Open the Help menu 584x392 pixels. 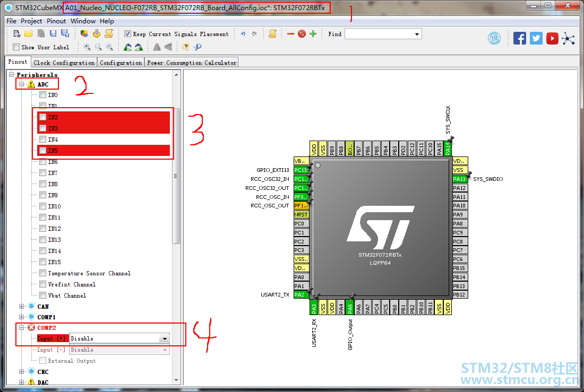pyautogui.click(x=107, y=21)
